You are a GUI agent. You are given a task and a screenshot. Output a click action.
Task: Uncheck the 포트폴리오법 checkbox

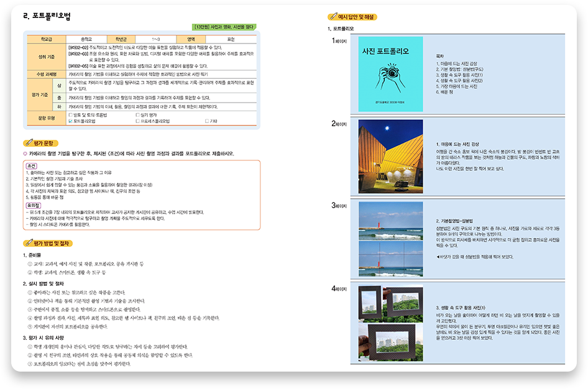pyautogui.click(x=70, y=121)
